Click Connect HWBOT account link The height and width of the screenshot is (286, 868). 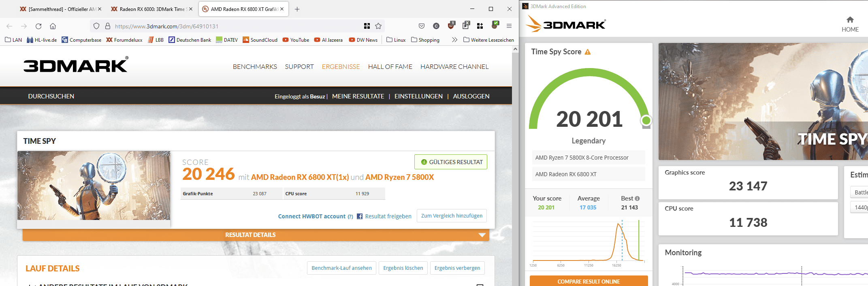312,216
